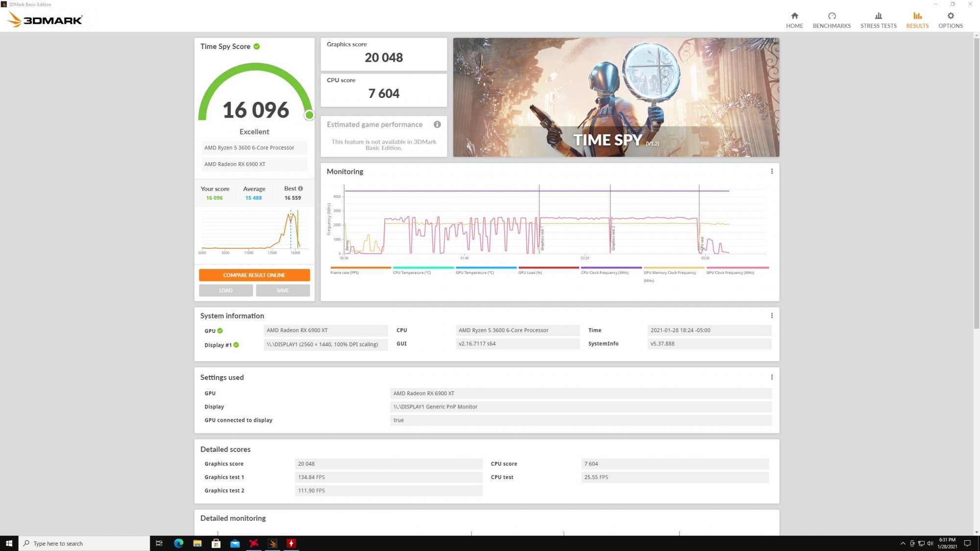The width and height of the screenshot is (980, 551).
Task: Launch Microsoft Edge from the taskbar
Action: pyautogui.click(x=178, y=543)
